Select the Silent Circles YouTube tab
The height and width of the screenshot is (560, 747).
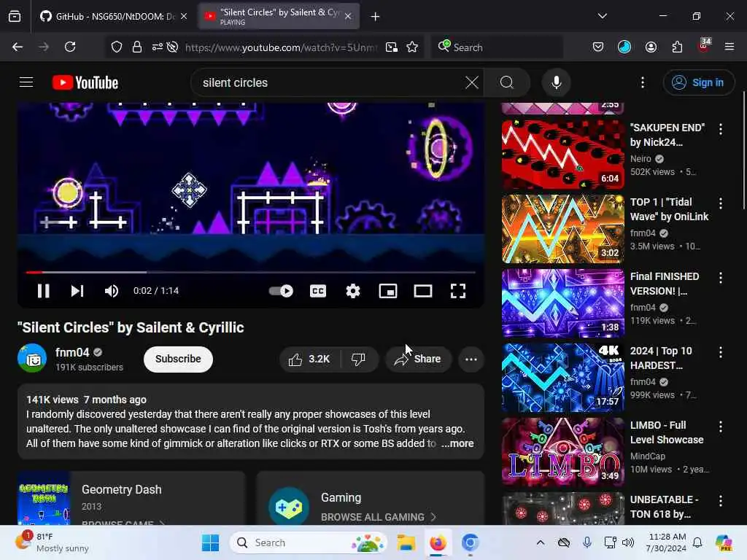click(x=279, y=16)
